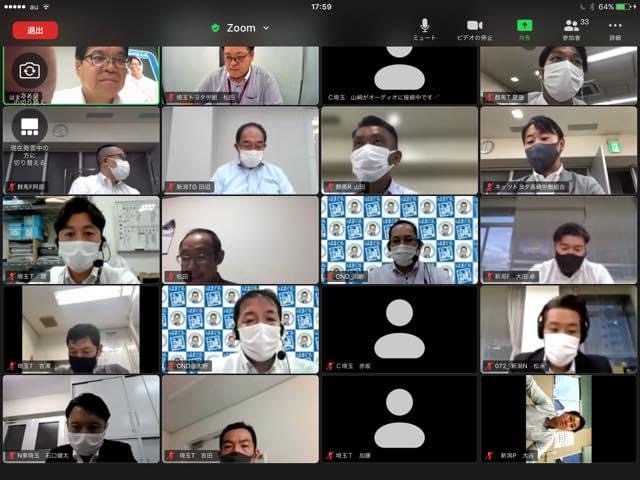Select the CNO@大野 video tile
The image size is (640, 480).
(240, 329)
